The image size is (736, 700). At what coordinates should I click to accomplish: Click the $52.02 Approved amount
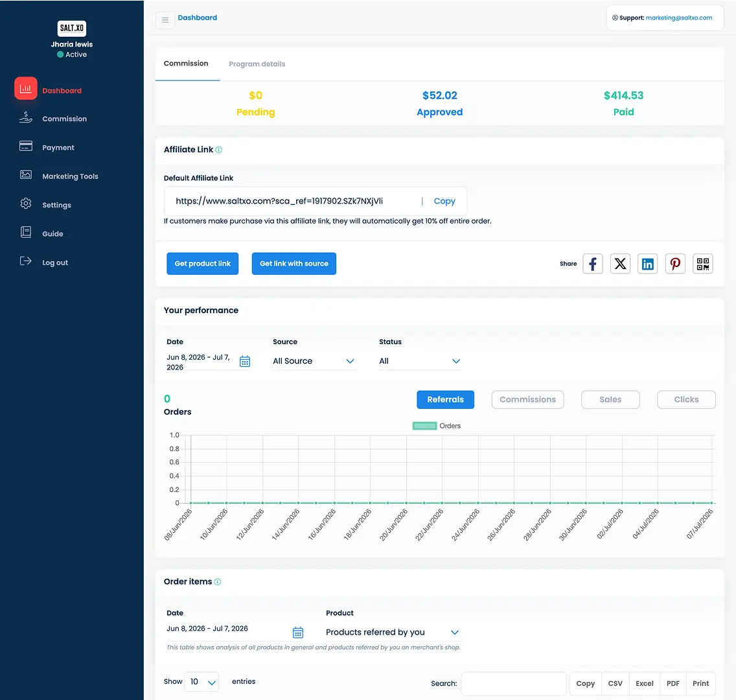(x=439, y=96)
